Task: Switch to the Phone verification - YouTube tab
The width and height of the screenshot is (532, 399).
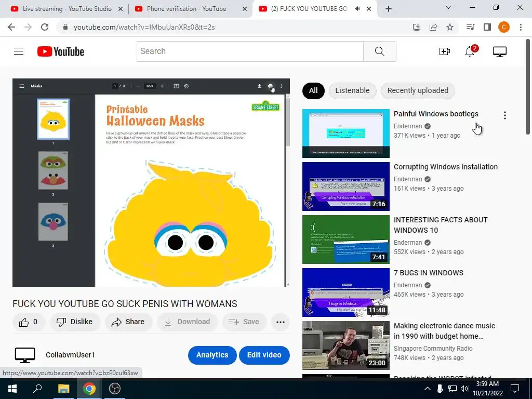Action: click(x=186, y=9)
